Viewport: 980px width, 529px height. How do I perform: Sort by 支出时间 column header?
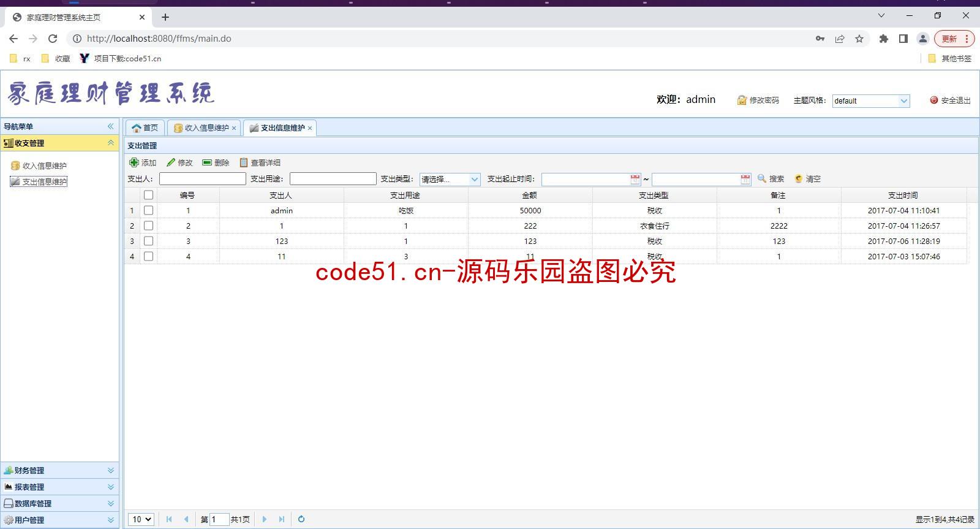(903, 195)
